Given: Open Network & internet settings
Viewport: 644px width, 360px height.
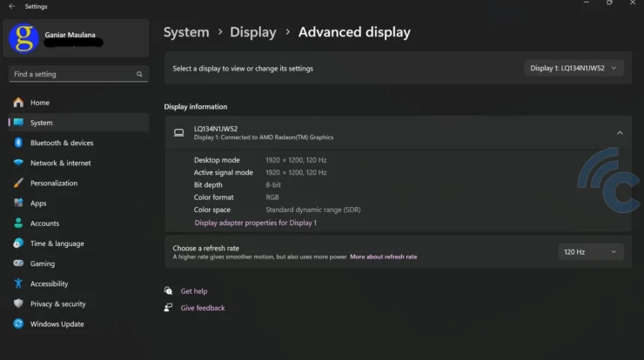Looking at the screenshot, I should point(78,163).
